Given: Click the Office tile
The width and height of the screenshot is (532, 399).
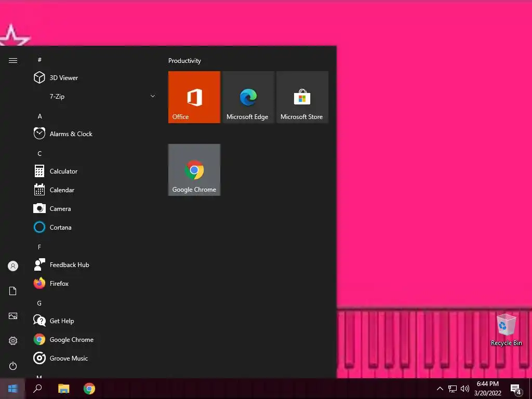Looking at the screenshot, I should (194, 97).
